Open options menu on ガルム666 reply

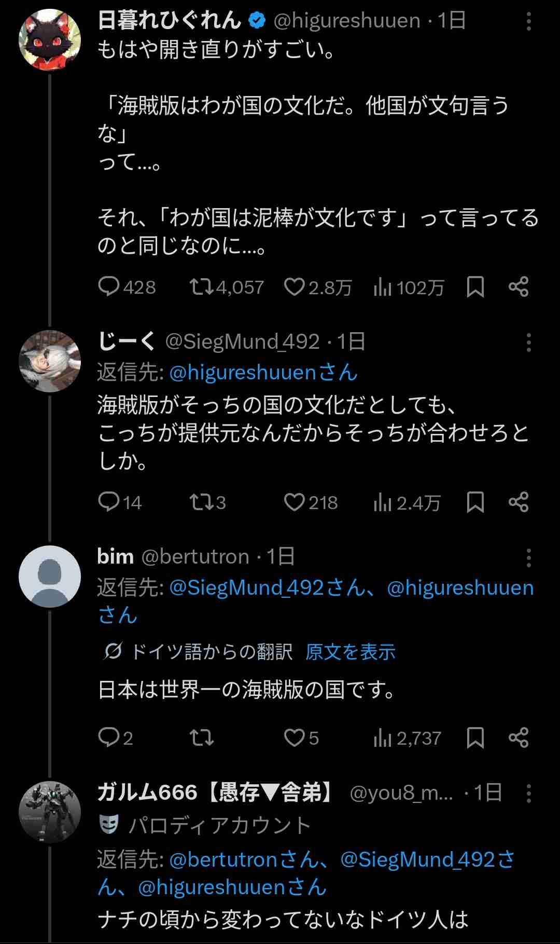pyautogui.click(x=528, y=793)
